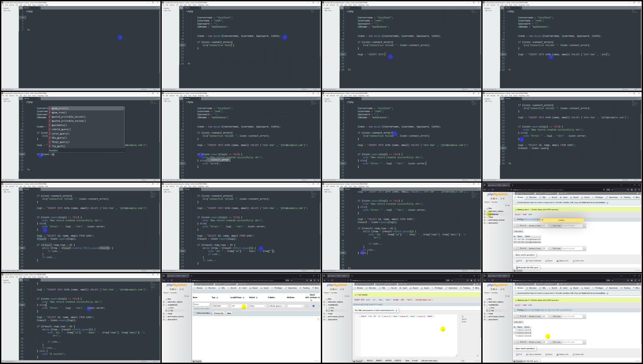Click the Length/Values field containing 100
This screenshot has height=364, width=643.
(236, 306)
